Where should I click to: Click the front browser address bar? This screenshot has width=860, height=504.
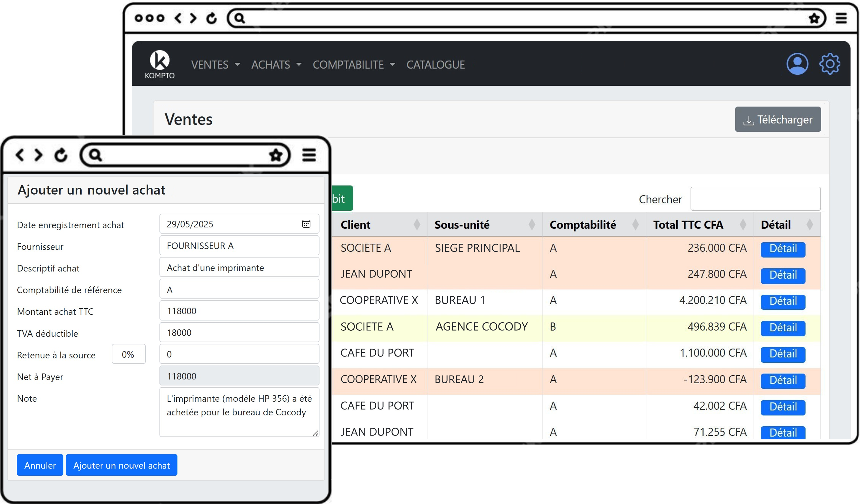pos(185,155)
